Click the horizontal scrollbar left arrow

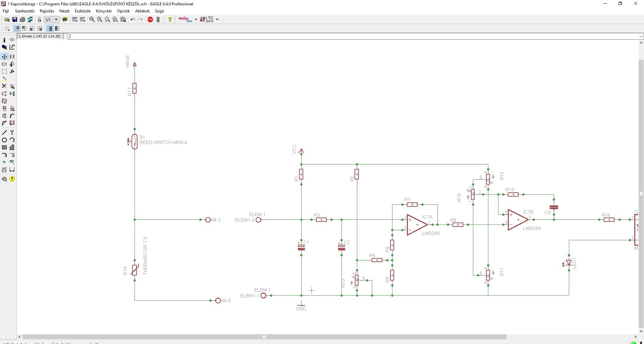pyautogui.click(x=19, y=337)
